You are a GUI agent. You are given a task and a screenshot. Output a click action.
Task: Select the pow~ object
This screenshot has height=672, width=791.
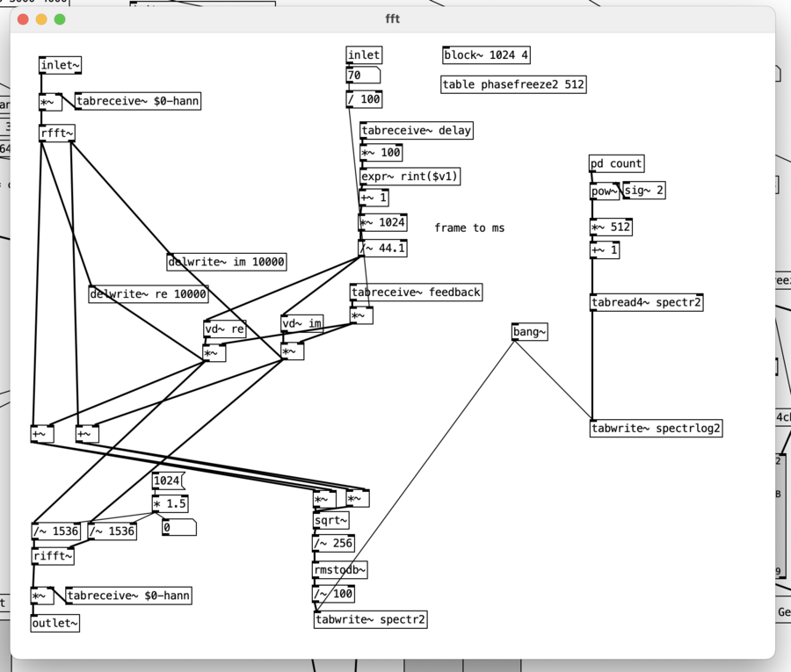point(605,191)
